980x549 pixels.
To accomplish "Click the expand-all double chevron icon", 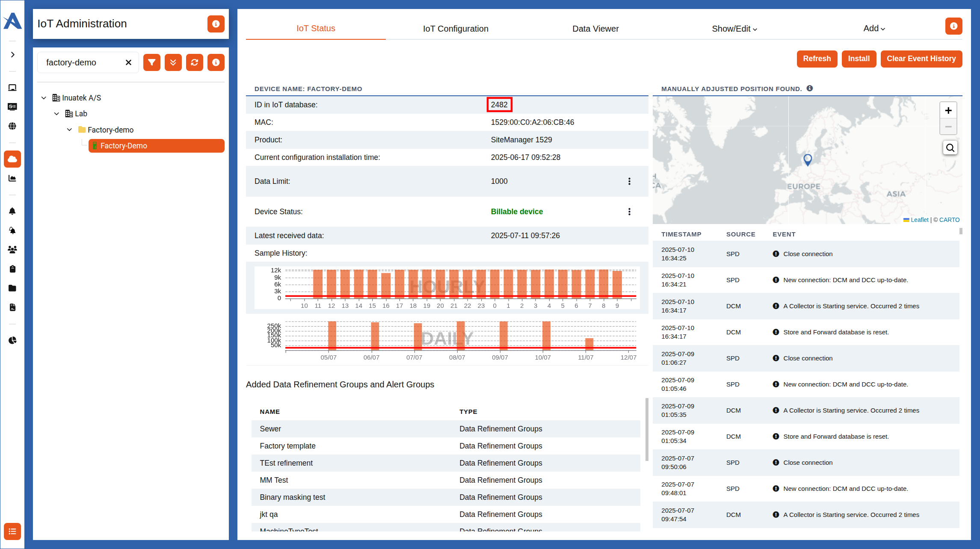I will pyautogui.click(x=173, y=62).
